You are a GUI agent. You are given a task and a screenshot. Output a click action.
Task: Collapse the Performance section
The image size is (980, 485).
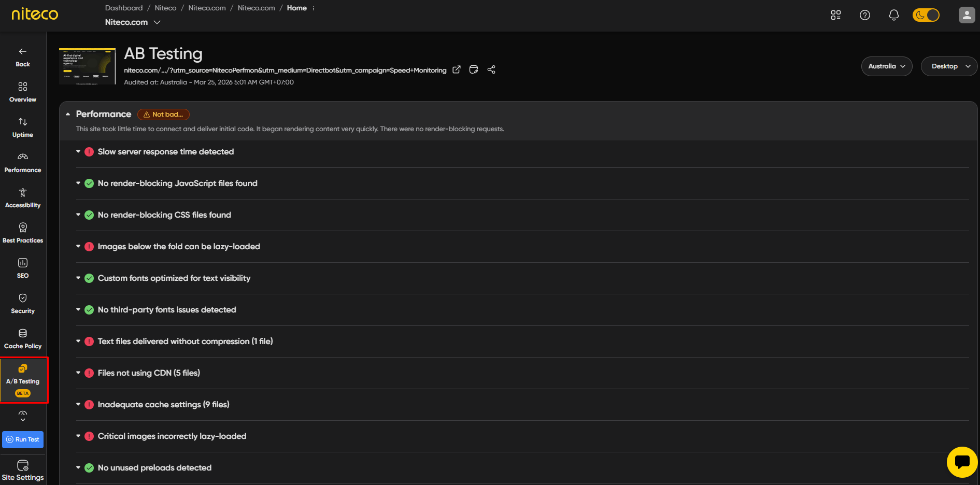[x=68, y=114]
